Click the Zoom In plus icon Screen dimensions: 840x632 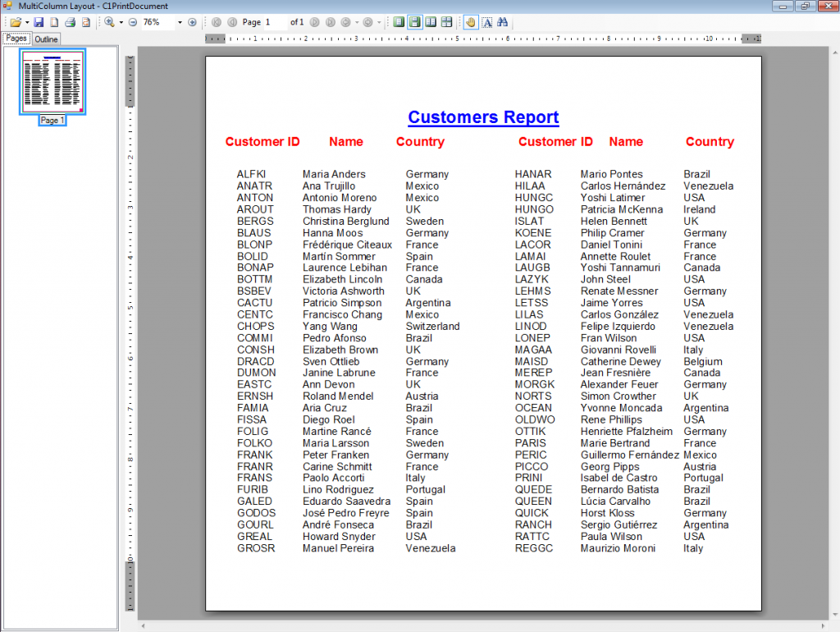point(192,22)
